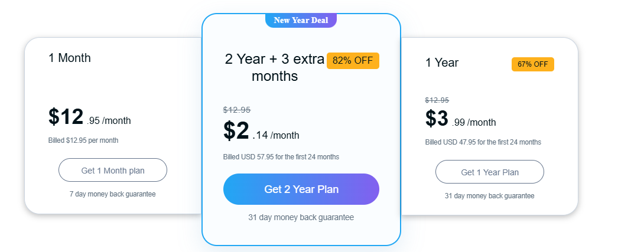Click the 7 day money back guarantee text
The width and height of the screenshot is (644, 252).
112,194
